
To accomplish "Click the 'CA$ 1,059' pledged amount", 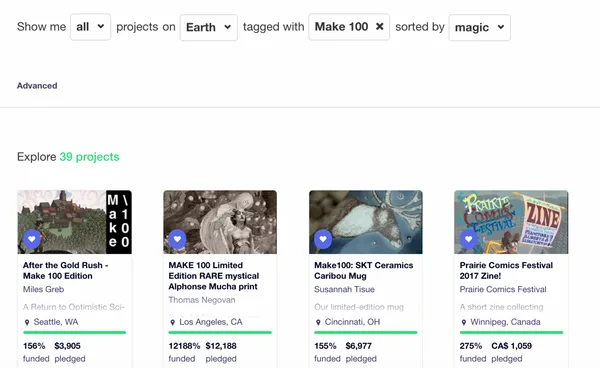I will pos(512,346).
